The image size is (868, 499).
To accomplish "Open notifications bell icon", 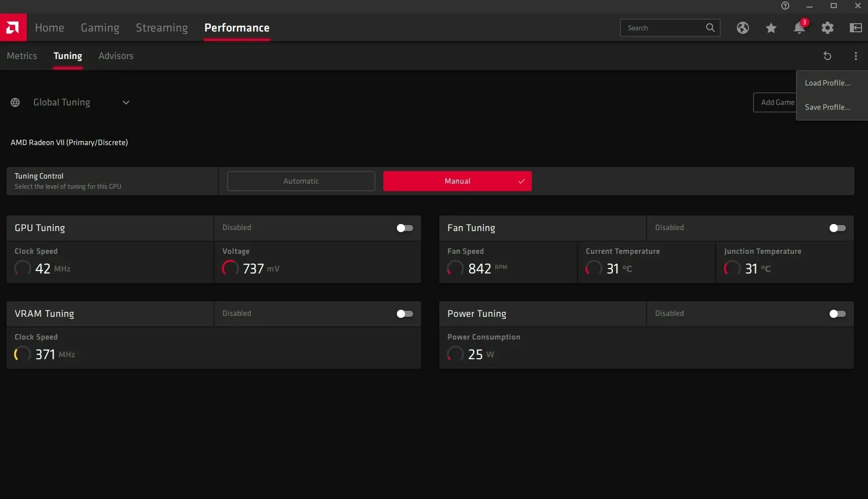I will 799,28.
